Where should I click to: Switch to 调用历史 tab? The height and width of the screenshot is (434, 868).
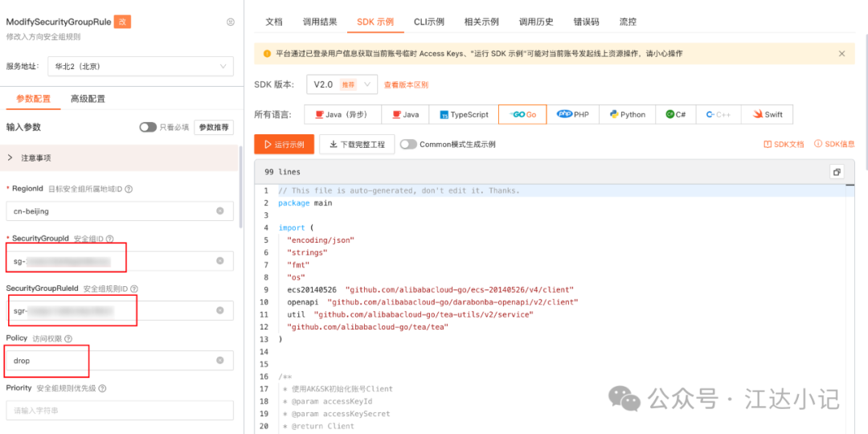tap(536, 23)
